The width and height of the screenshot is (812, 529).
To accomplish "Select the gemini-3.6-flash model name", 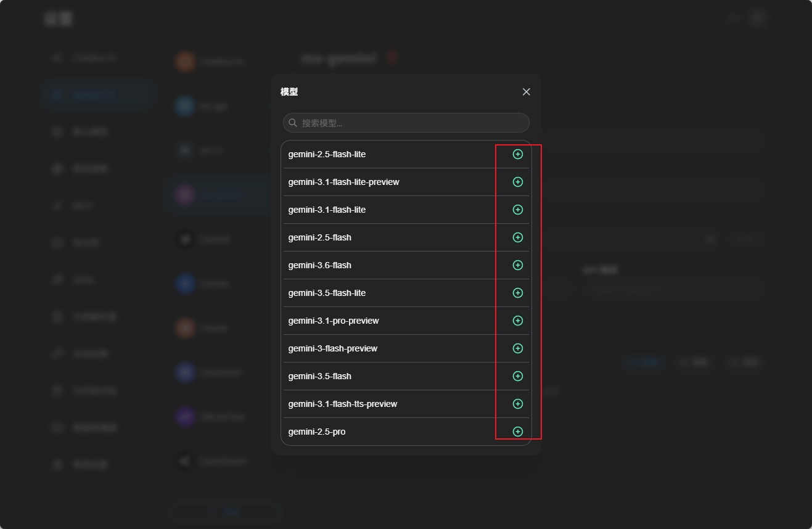I will click(319, 265).
